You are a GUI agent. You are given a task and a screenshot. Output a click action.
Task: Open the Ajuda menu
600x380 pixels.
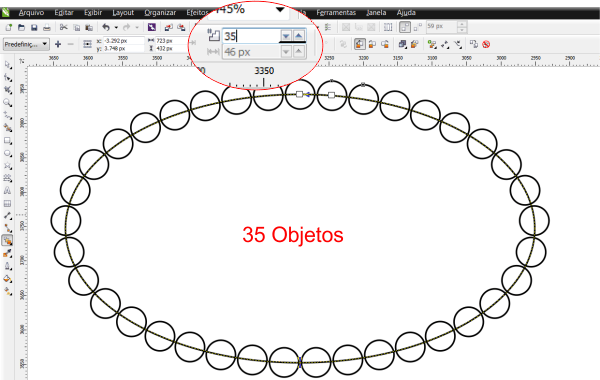pos(406,13)
